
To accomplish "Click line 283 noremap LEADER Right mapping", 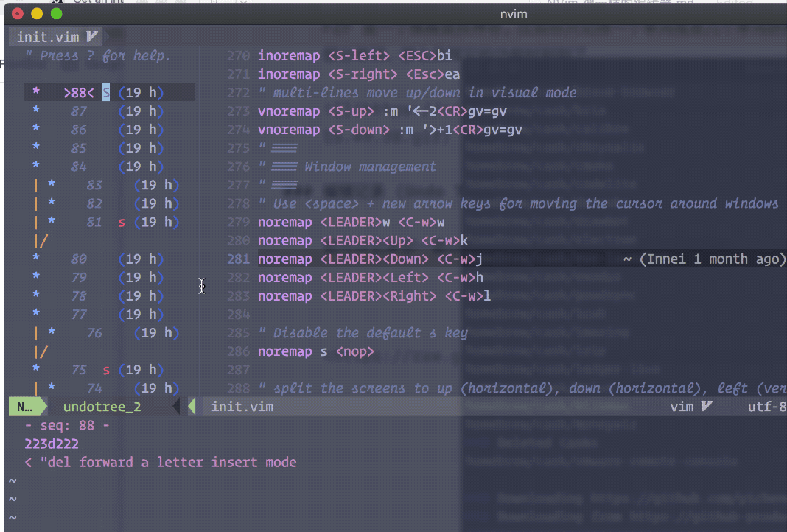I will point(374,296).
